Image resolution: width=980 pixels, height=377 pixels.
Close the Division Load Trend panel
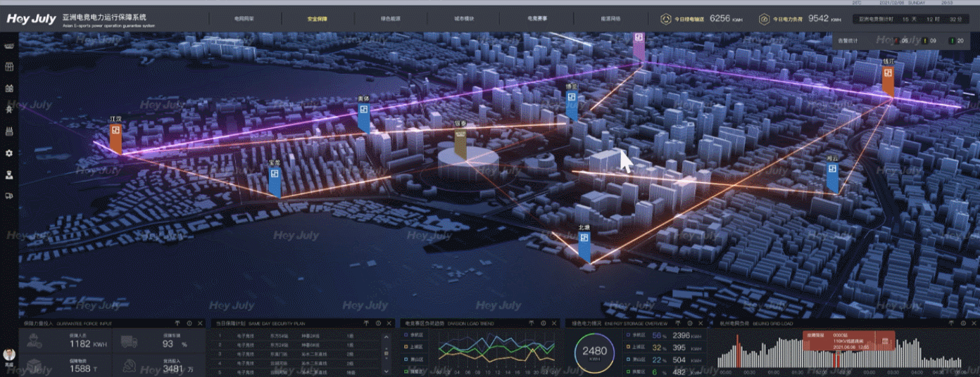[x=555, y=323]
